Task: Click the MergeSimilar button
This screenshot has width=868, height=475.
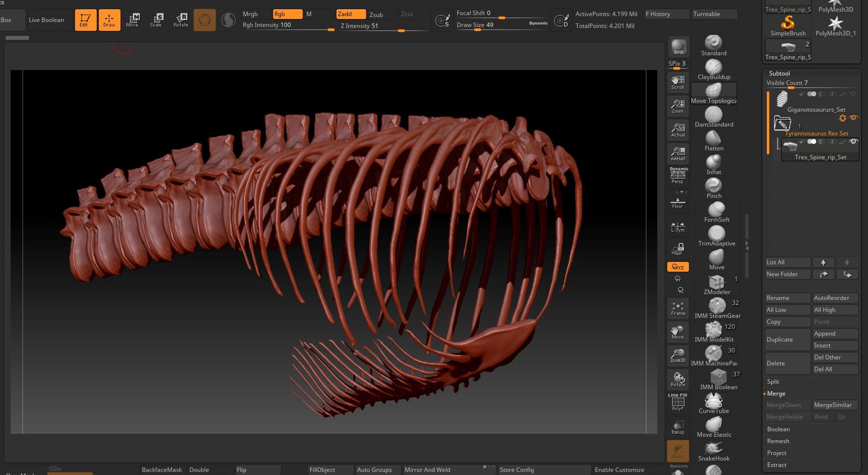Action: point(835,405)
